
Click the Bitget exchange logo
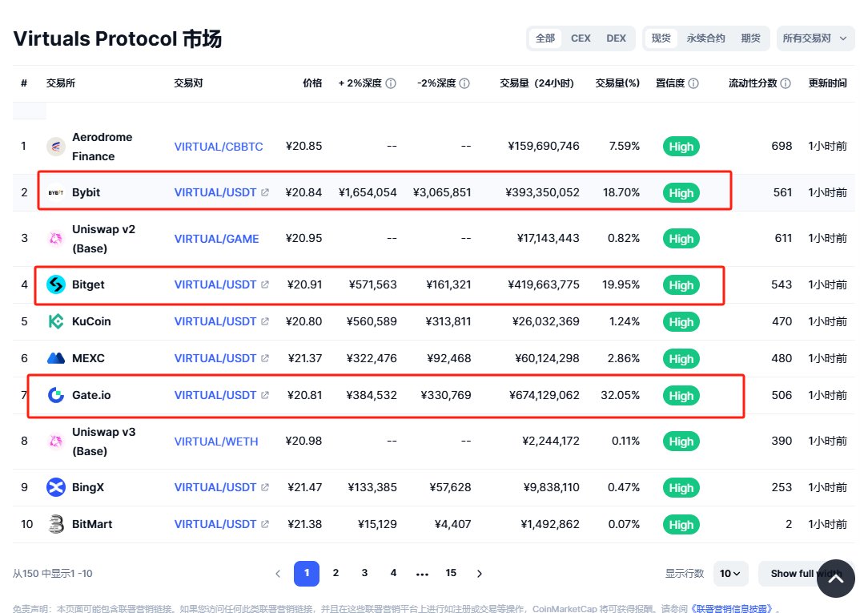coord(56,284)
